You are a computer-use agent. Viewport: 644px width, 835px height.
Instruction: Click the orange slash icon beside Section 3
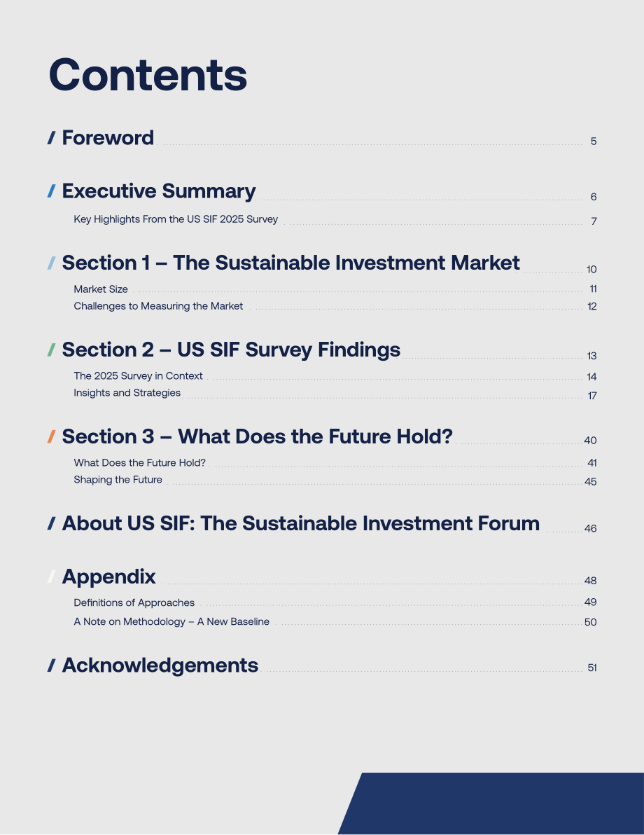click(x=51, y=437)
